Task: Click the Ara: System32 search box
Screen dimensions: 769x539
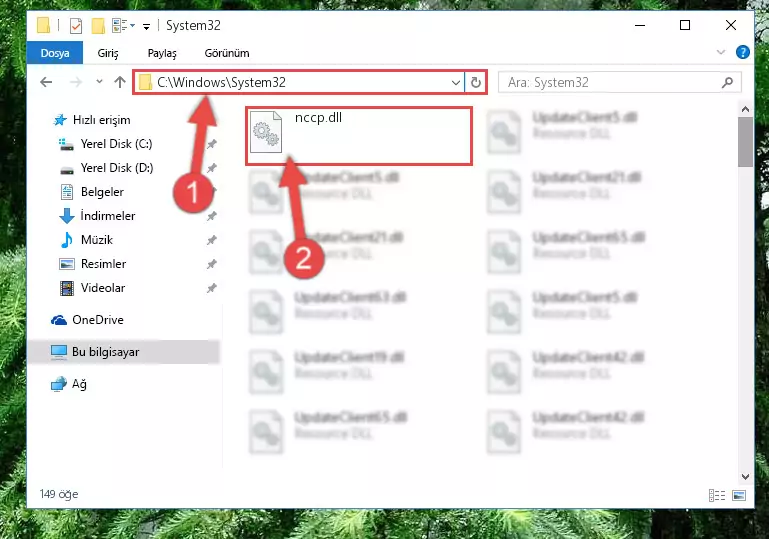Action: 619,82
